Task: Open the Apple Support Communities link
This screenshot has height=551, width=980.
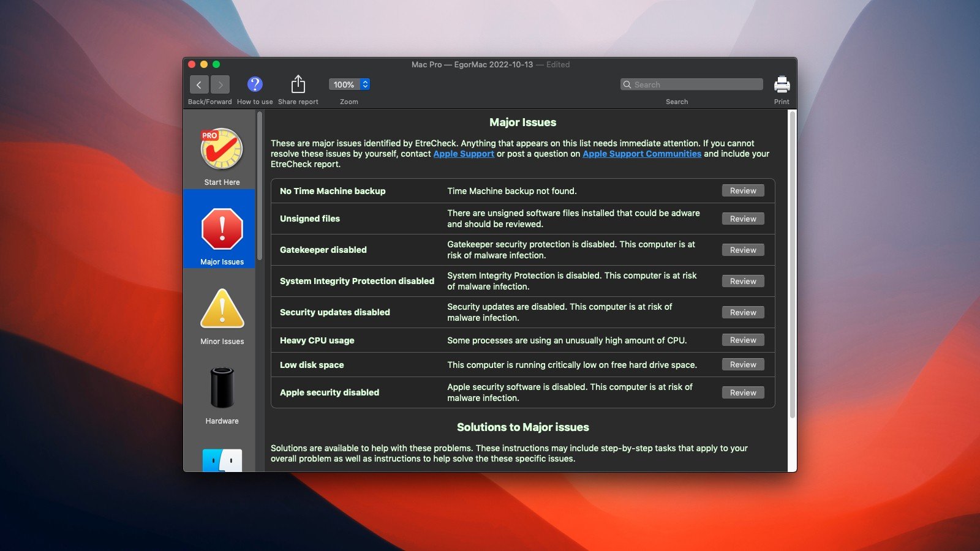Action: pyautogui.click(x=641, y=154)
